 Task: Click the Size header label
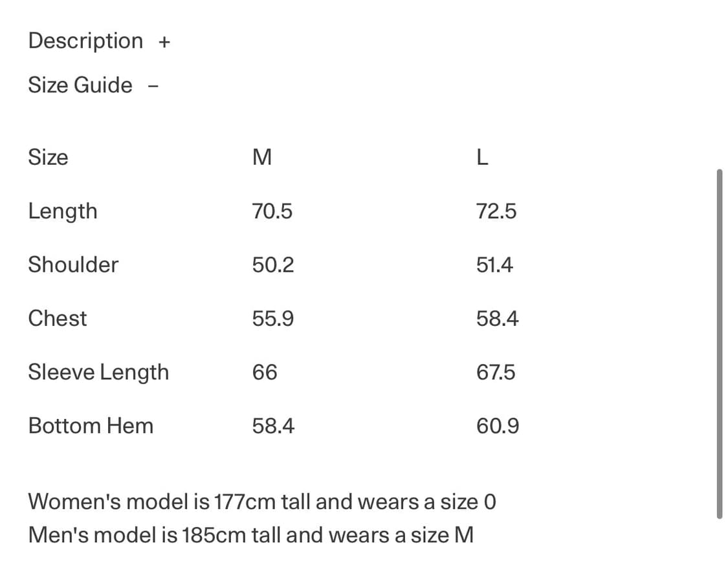point(48,157)
